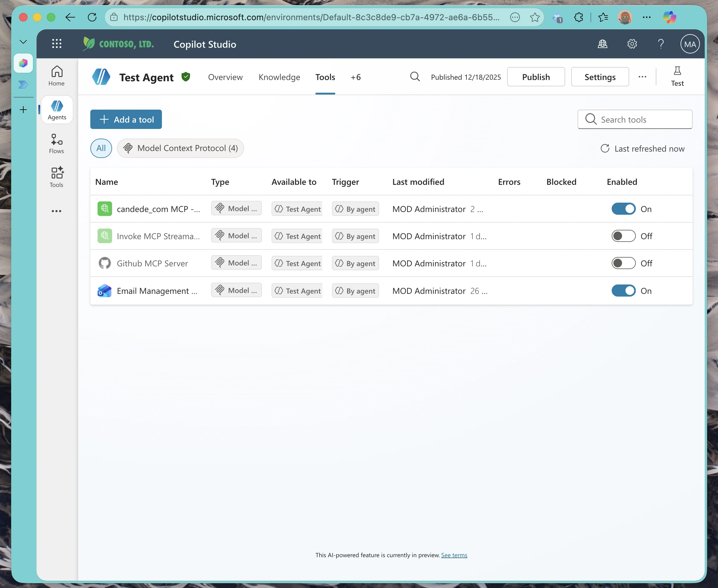
Task: Open the Copilot Studio settings gear icon
Action: [x=632, y=44]
